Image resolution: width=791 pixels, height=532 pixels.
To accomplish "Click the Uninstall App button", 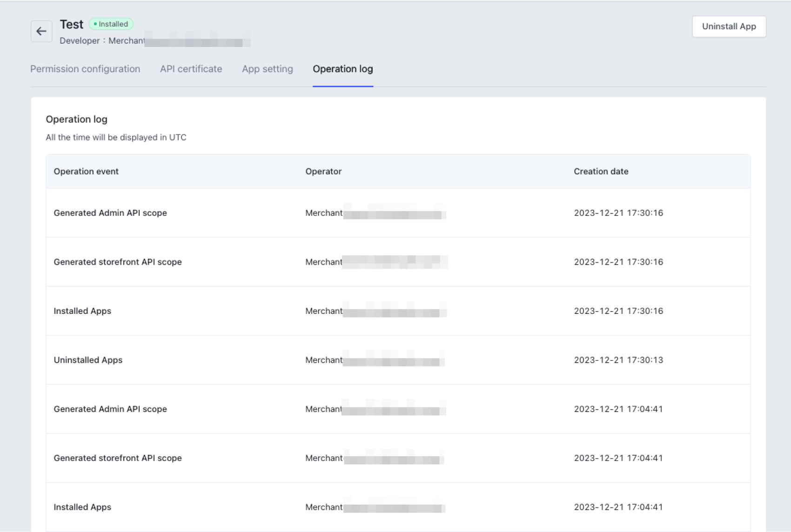I will (729, 27).
